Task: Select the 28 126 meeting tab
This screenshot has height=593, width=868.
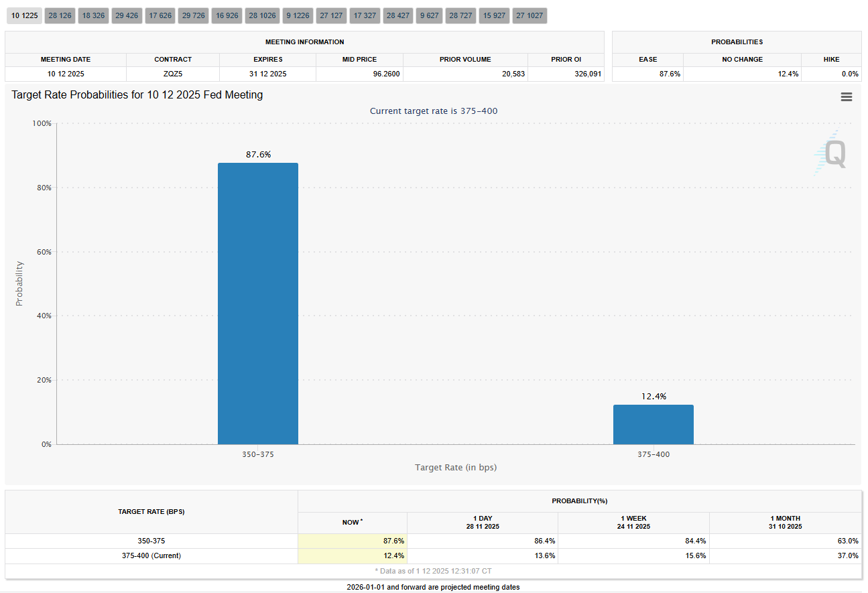Action: [60, 15]
